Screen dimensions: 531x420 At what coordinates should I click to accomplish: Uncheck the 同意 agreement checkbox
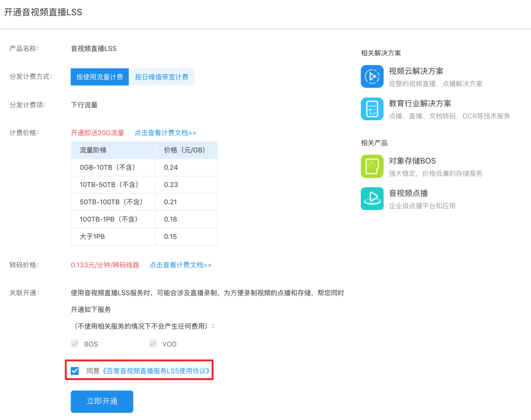click(75, 371)
